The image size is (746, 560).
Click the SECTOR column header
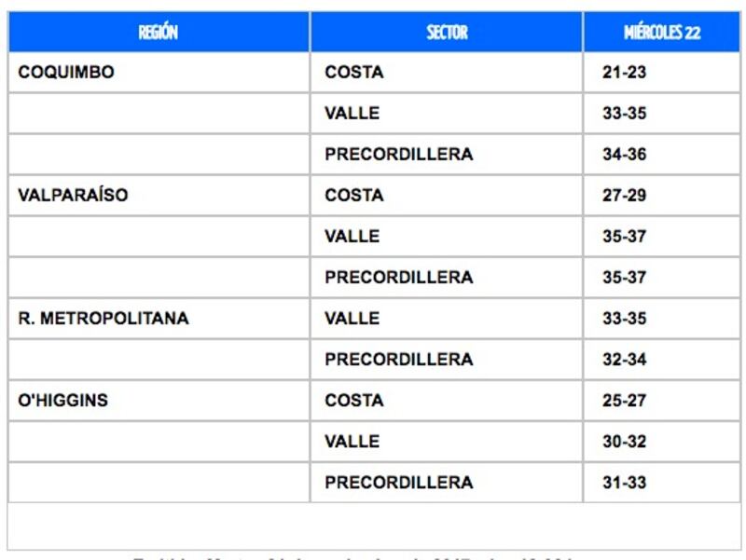447,32
